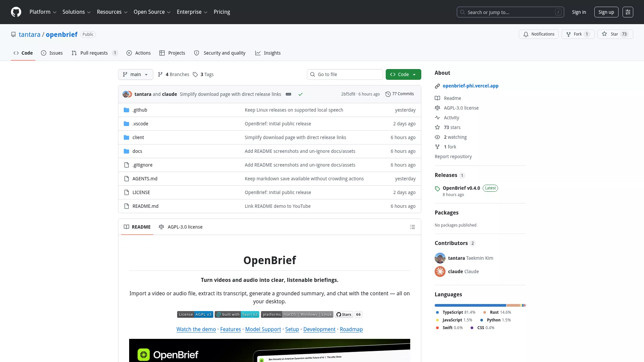Screen dimensions: 644x362
Task: Click the Sign up button
Action: pyautogui.click(x=606, y=12)
